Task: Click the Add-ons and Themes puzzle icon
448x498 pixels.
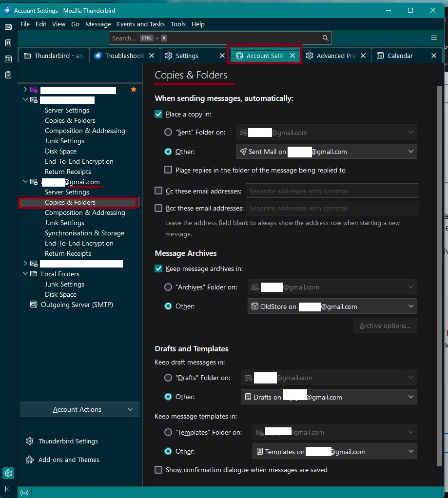Action: pos(30,460)
